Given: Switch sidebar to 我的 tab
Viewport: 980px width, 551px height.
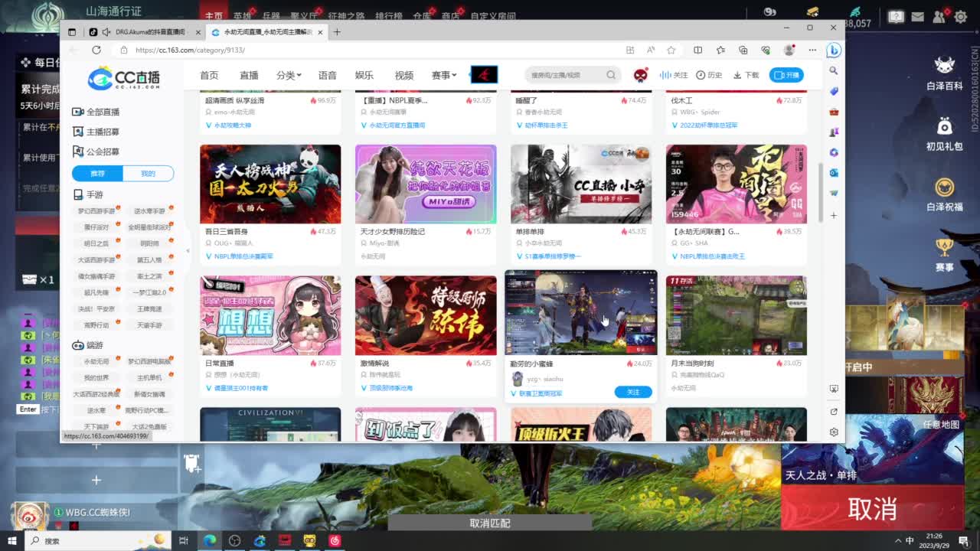Looking at the screenshot, I should [x=148, y=174].
